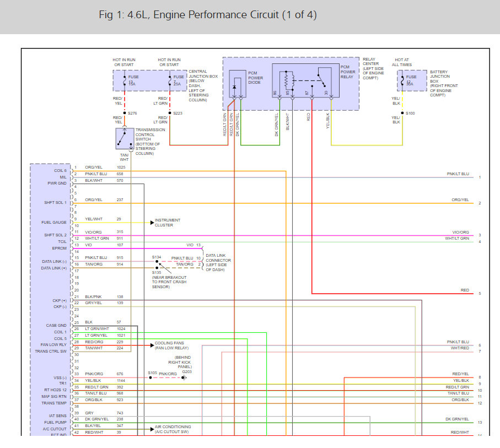Click the S135 splice dot

tap(157, 268)
